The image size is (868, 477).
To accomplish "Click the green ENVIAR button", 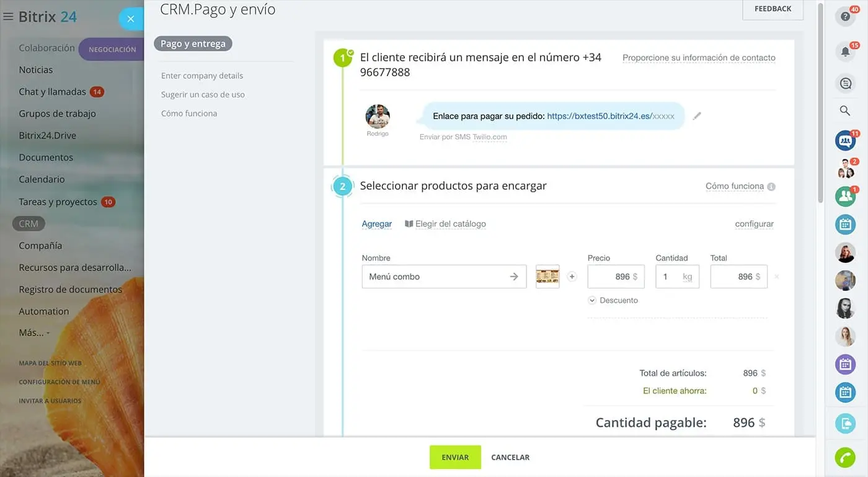I will tap(455, 457).
